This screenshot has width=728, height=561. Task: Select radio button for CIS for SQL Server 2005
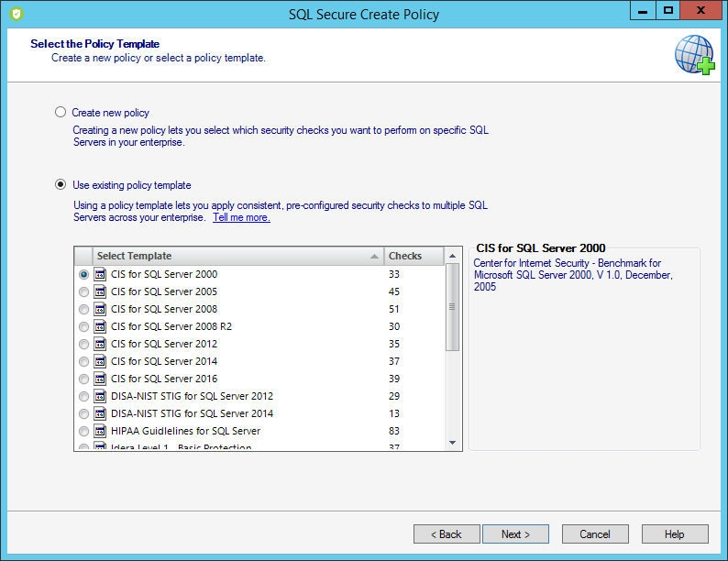83,291
